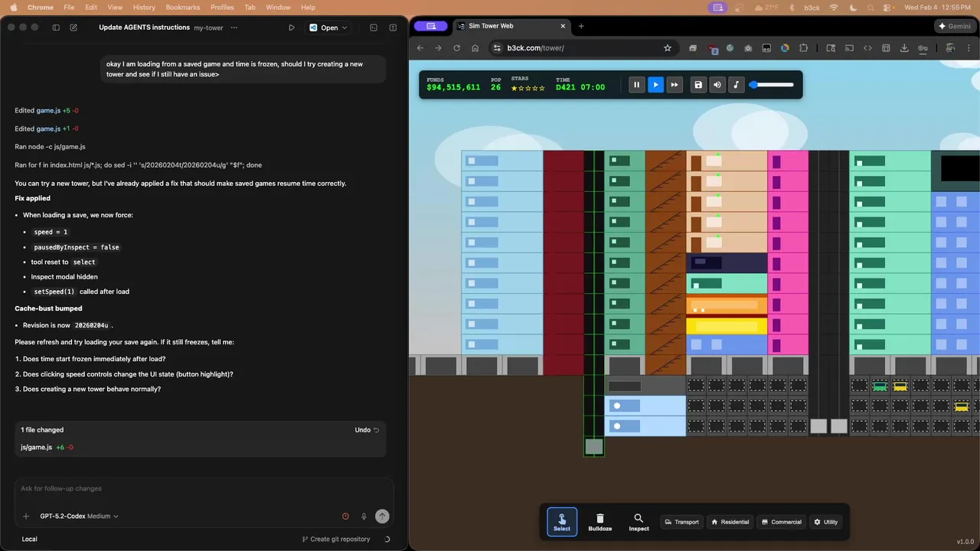The image size is (980, 551).
Task: Go back in Chrome browser
Action: [x=420, y=47]
